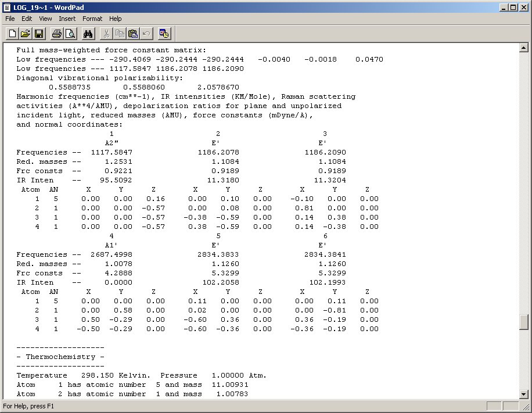Click the frequency value 2834.3841
The height and width of the screenshot is (413, 532).
coord(325,254)
